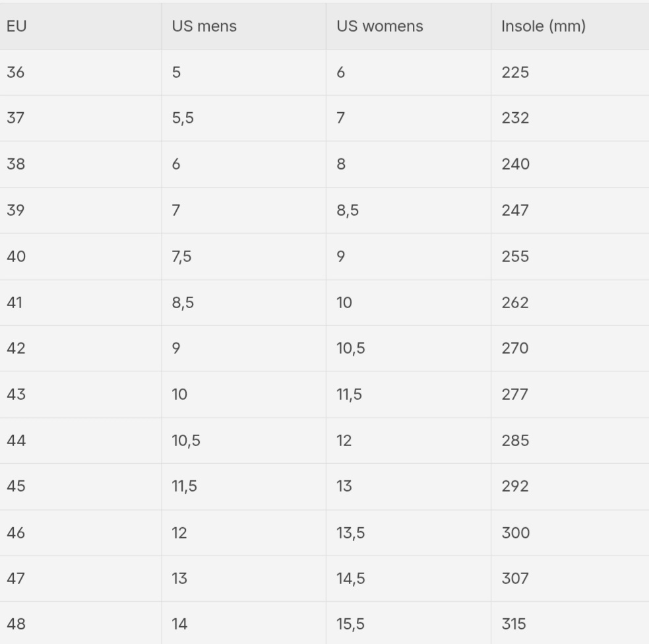Click US mens 7,5 cell
This screenshot has width=649, height=644.
click(x=181, y=256)
